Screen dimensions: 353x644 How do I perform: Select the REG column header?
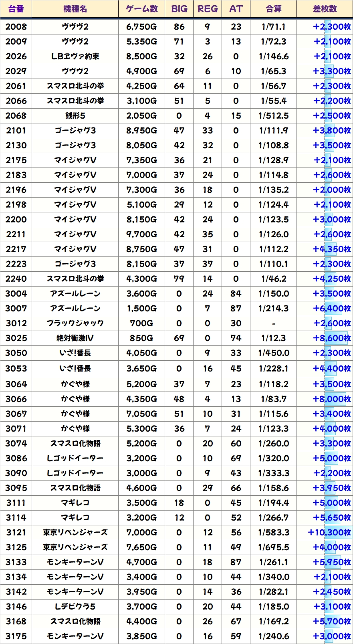tap(208, 9)
